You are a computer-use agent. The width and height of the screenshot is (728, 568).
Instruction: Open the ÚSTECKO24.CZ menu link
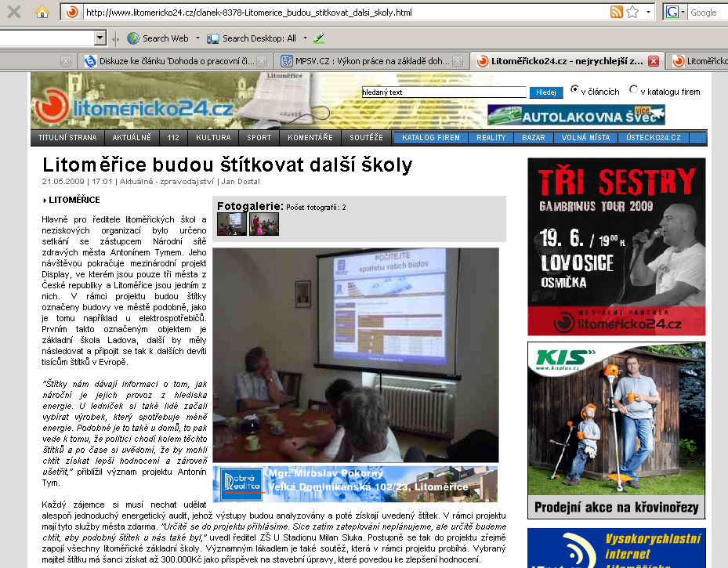tap(654, 138)
